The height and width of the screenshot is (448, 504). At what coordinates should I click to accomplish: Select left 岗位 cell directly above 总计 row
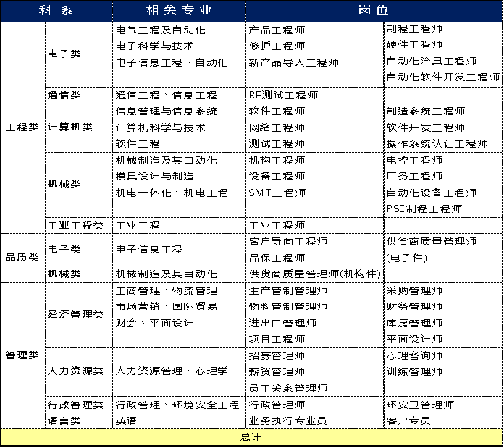tap(314, 420)
